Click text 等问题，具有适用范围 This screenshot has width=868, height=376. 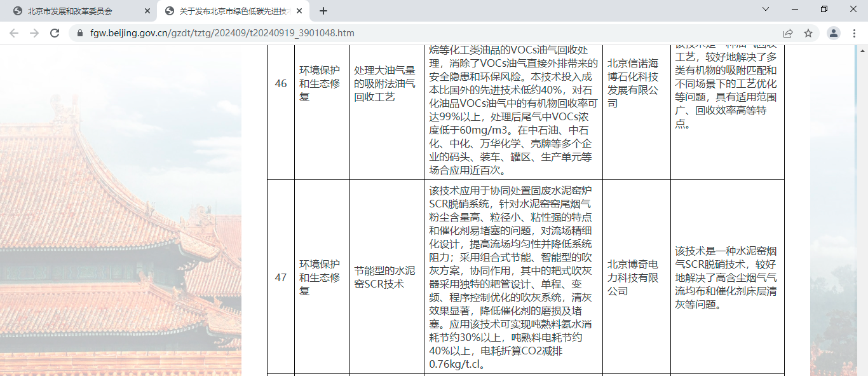726,97
